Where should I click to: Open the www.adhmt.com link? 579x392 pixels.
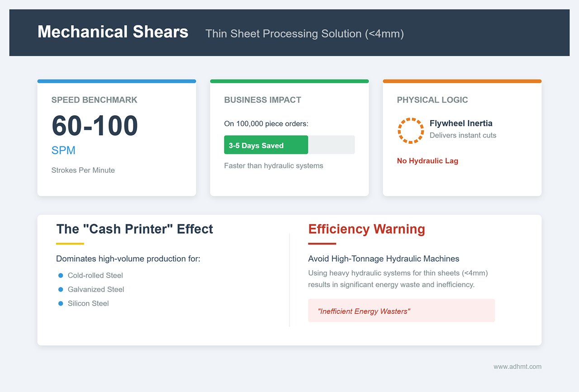click(517, 367)
